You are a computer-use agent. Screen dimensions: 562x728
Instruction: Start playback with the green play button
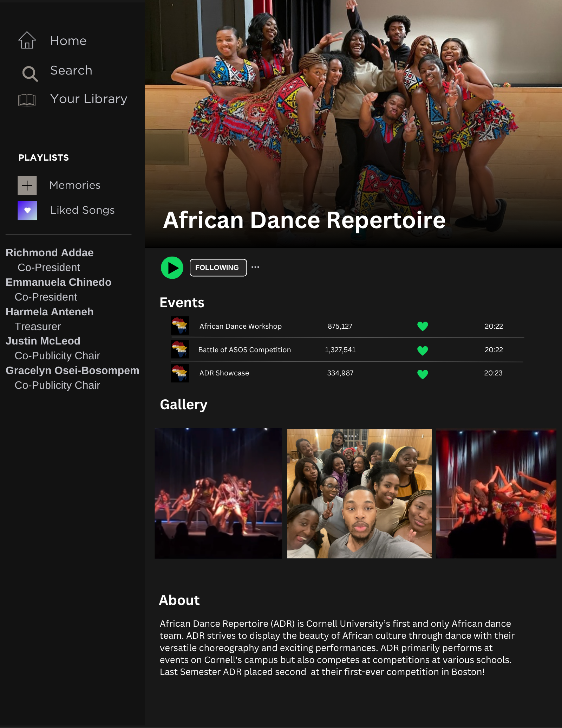pyautogui.click(x=172, y=268)
